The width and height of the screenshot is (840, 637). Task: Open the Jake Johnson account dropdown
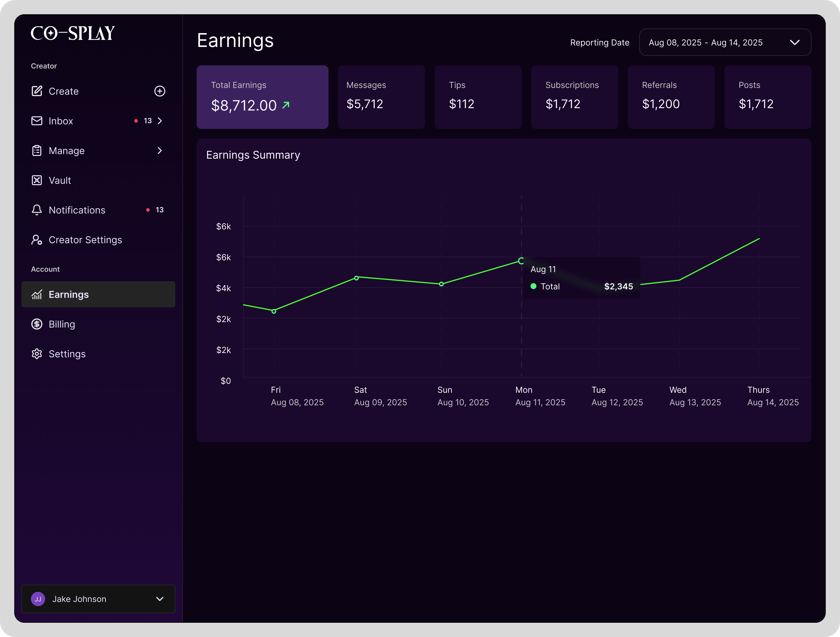98,599
